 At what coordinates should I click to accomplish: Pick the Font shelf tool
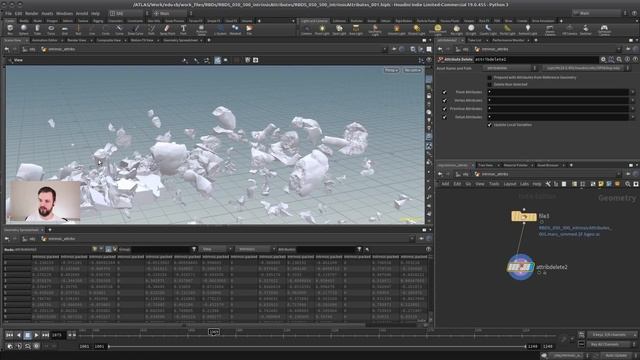coord(183,29)
